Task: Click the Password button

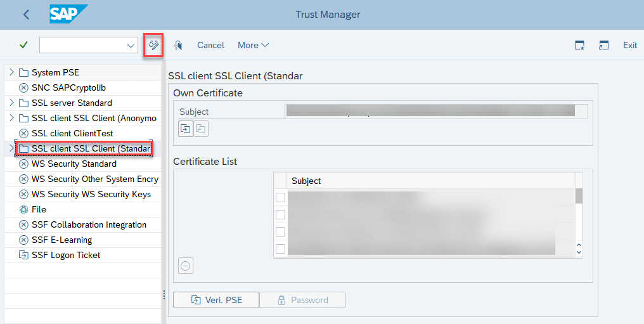Action: (x=302, y=300)
